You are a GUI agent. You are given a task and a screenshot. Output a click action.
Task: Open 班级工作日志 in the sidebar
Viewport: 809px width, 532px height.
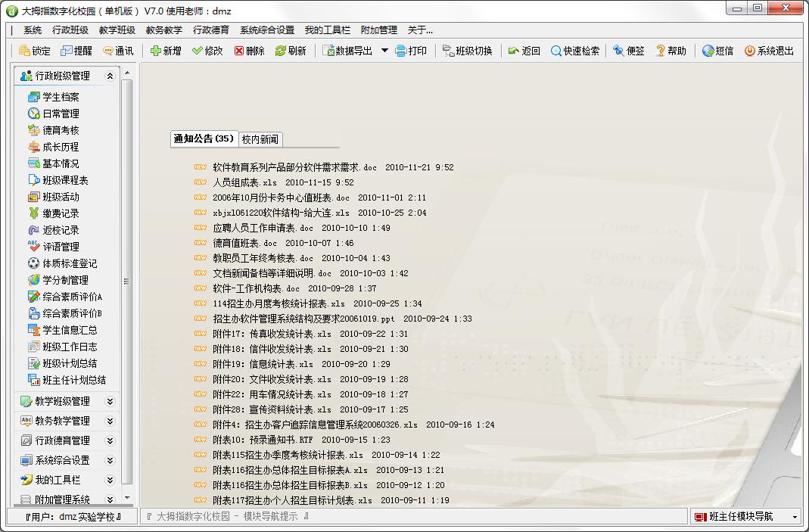click(x=62, y=347)
